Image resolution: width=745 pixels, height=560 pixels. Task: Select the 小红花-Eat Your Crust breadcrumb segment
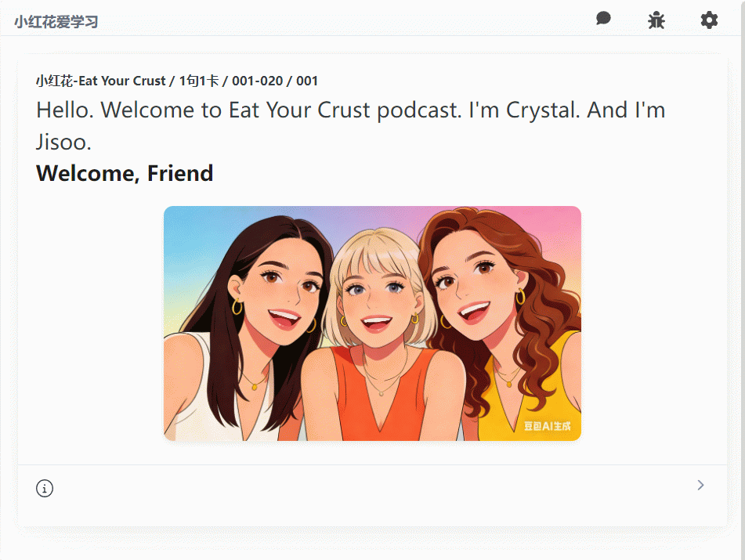(x=100, y=81)
